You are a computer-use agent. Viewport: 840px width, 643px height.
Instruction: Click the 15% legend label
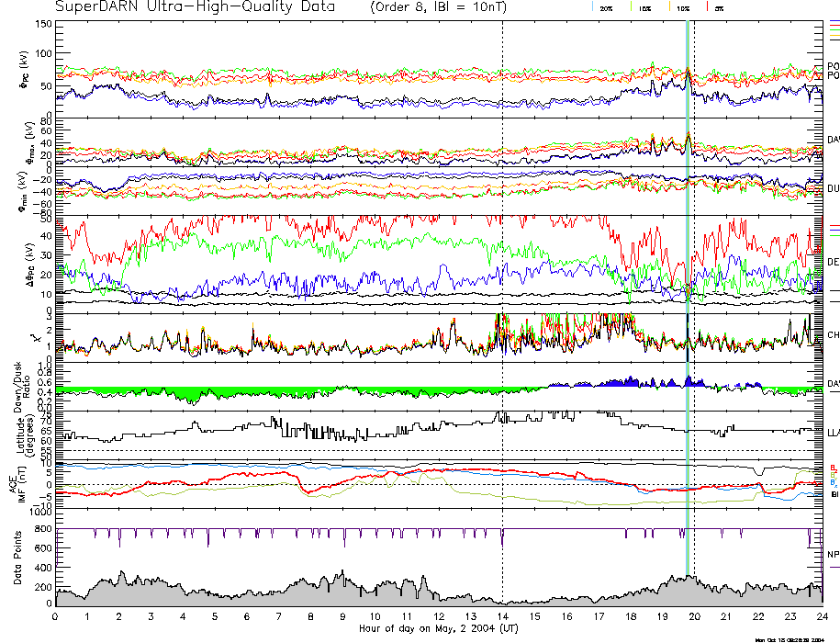pos(645,7)
